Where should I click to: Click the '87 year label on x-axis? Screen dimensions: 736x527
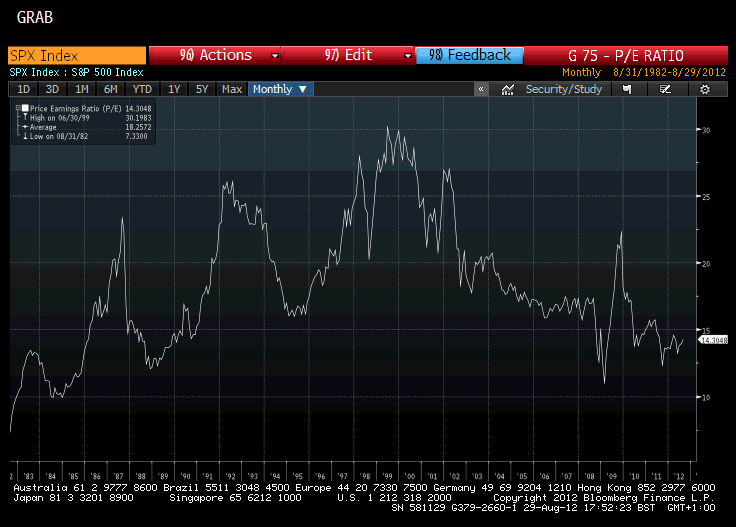click(118, 476)
